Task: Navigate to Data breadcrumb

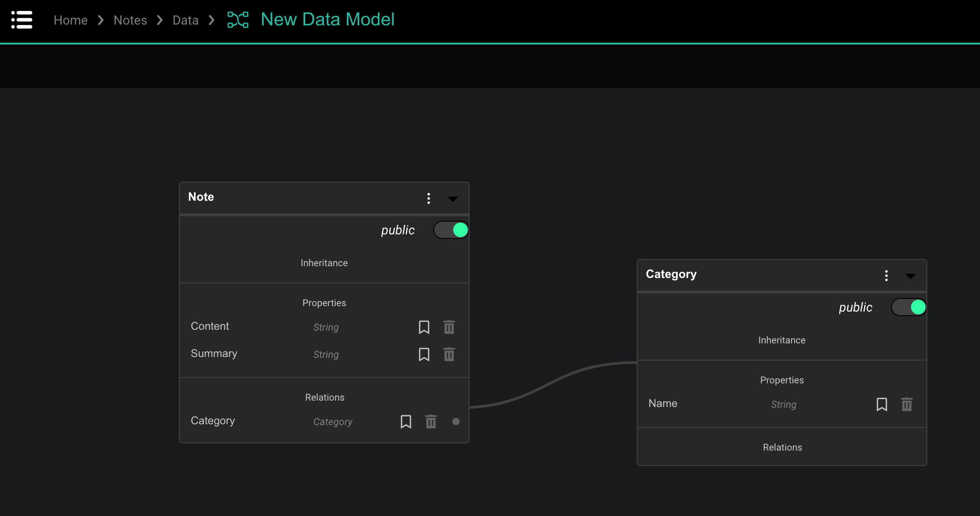Action: 185,20
